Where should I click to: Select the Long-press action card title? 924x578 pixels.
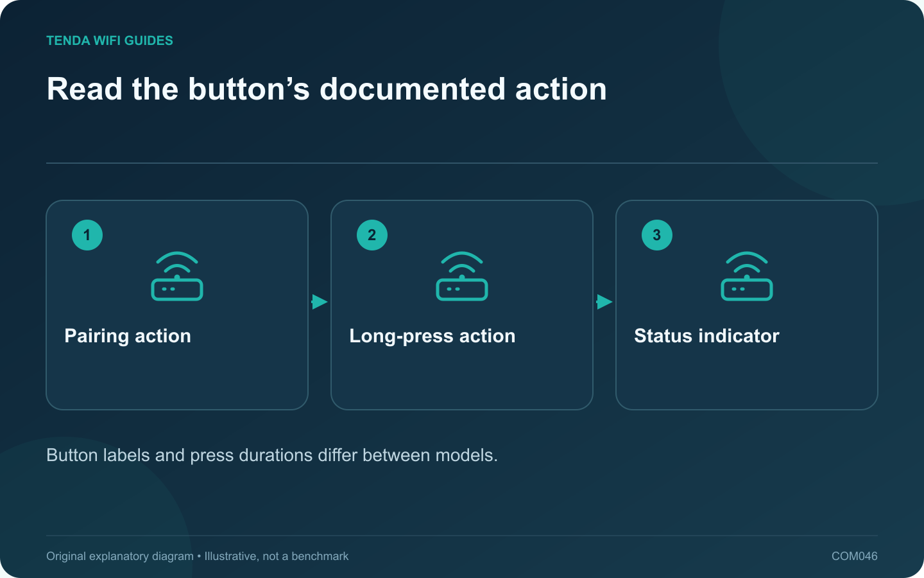pyautogui.click(x=432, y=336)
